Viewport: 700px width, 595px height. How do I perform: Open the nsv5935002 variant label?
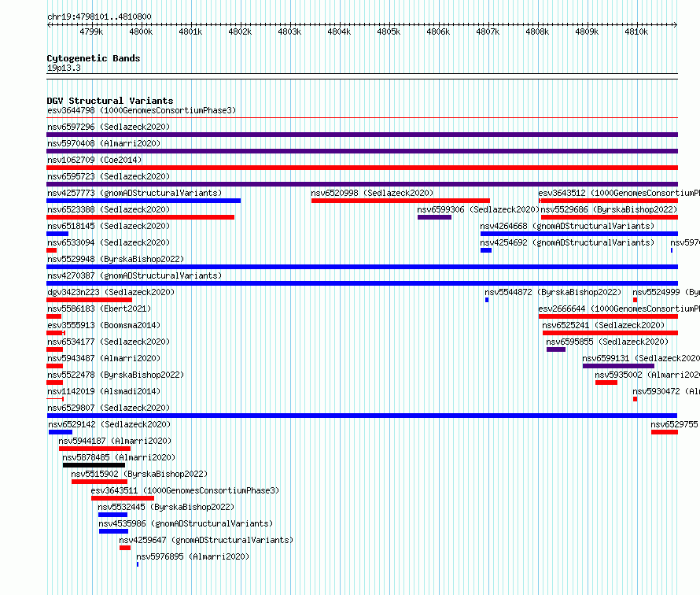pos(647,375)
